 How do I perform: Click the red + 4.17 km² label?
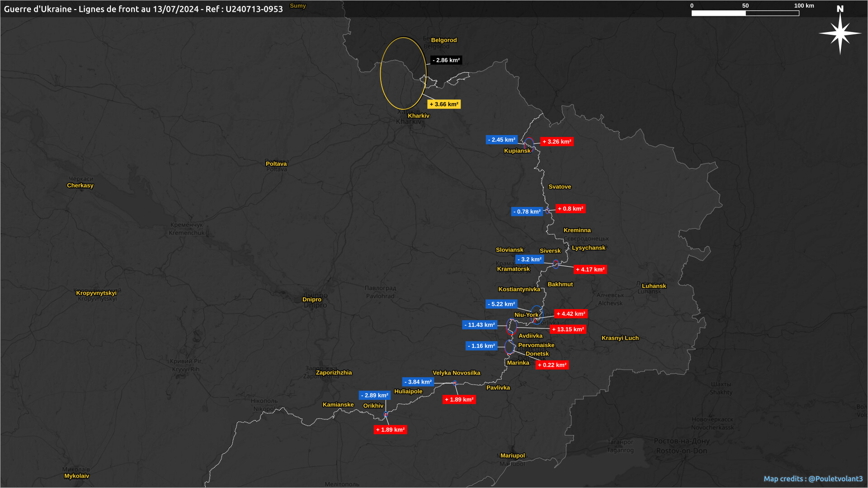point(590,269)
